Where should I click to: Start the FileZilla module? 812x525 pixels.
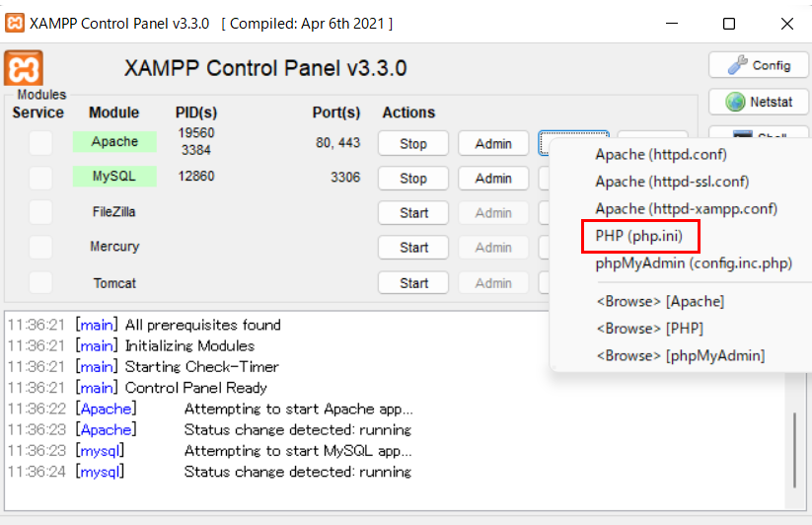tap(413, 213)
